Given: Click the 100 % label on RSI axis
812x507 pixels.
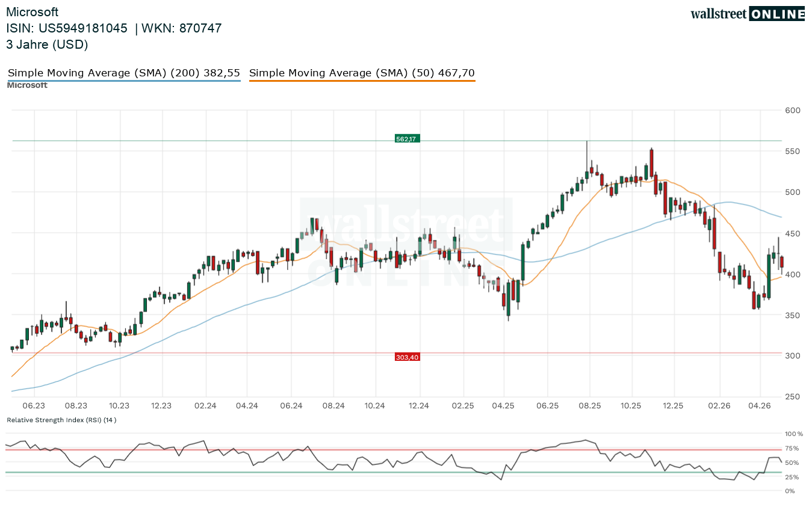Looking at the screenshot, I should (x=795, y=434).
